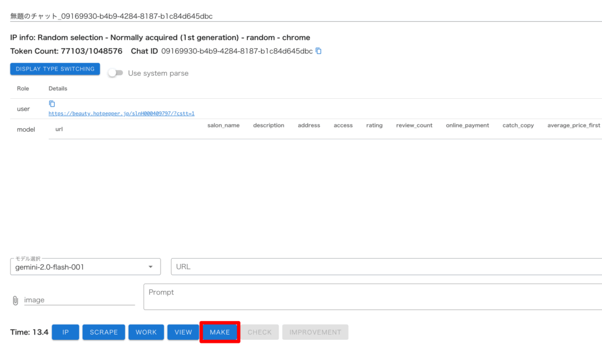
Task: Click the online_payment column header
Action: 467,125
